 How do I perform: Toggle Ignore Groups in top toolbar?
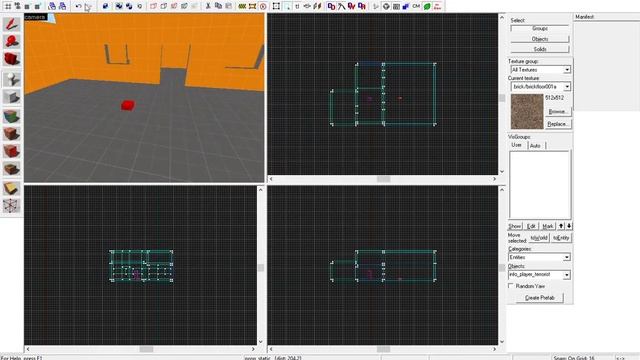coord(139,6)
